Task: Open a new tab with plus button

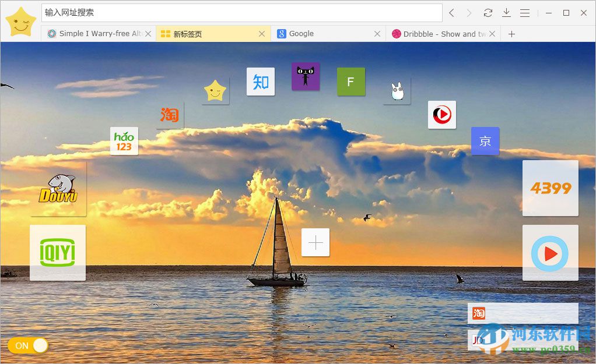Action: [x=511, y=34]
